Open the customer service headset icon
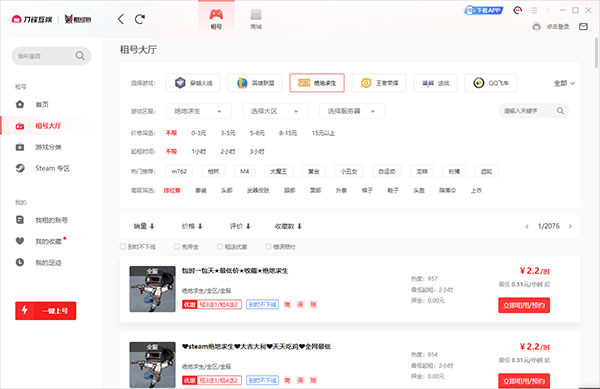This screenshot has height=389, width=600. pos(517,10)
